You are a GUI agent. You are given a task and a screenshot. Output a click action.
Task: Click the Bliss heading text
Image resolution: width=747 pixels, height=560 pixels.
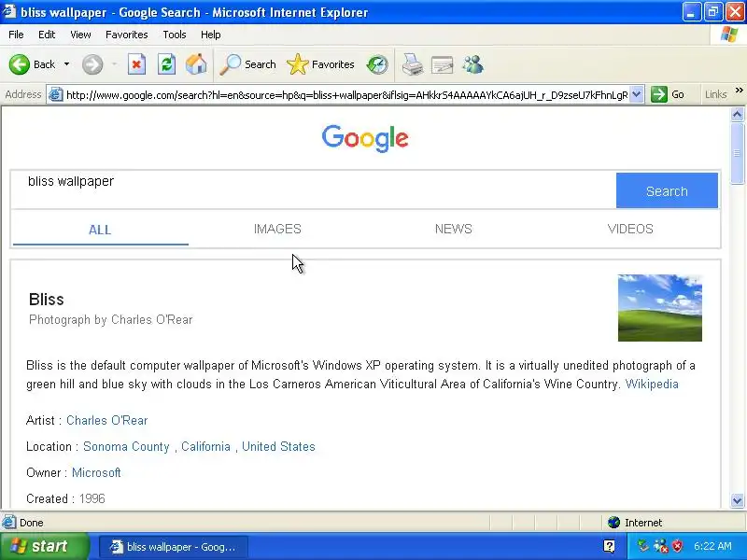coord(46,300)
